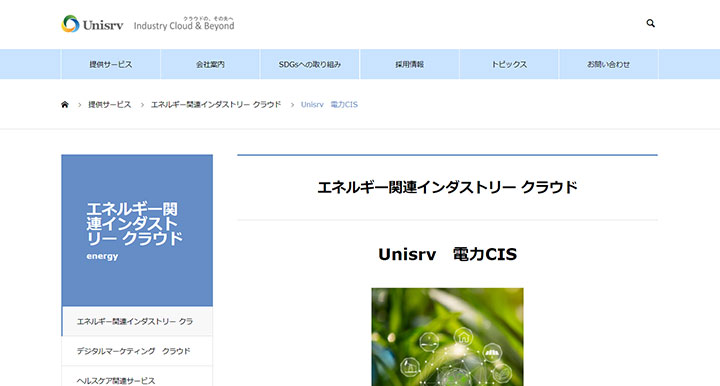The height and width of the screenshot is (386, 720).
Task: Click the green energy icons image
Action: click(447, 337)
